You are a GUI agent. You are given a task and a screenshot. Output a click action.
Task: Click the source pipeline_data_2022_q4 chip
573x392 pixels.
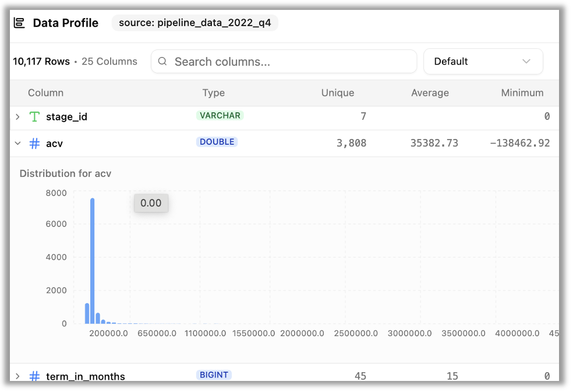click(x=194, y=23)
